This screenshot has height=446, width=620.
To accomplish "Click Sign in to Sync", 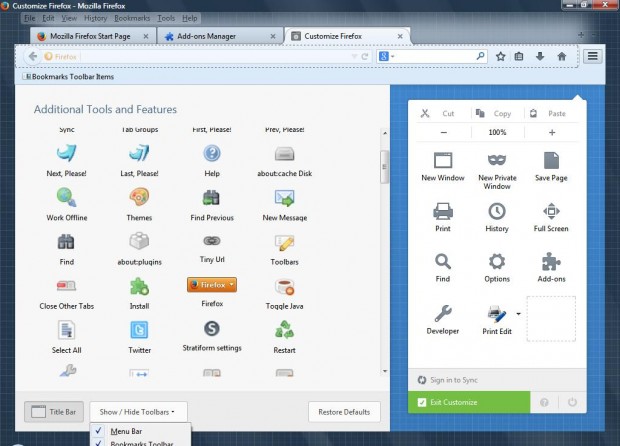I will [448, 380].
